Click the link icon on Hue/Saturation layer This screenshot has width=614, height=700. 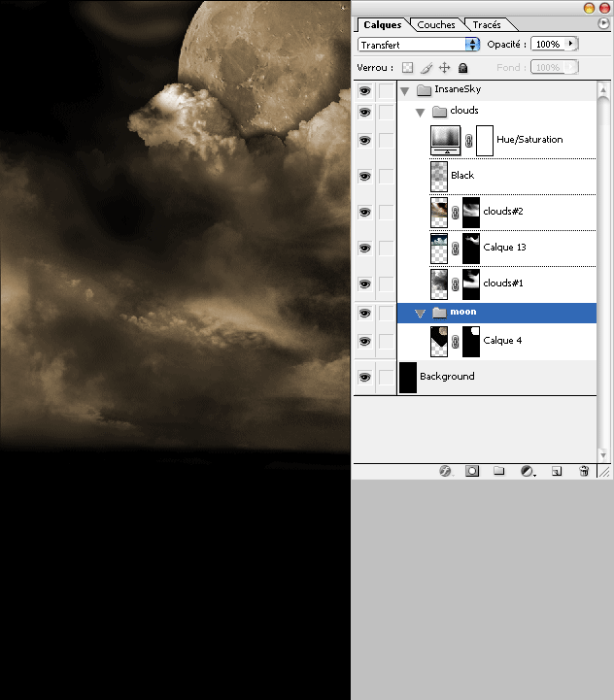point(468,141)
